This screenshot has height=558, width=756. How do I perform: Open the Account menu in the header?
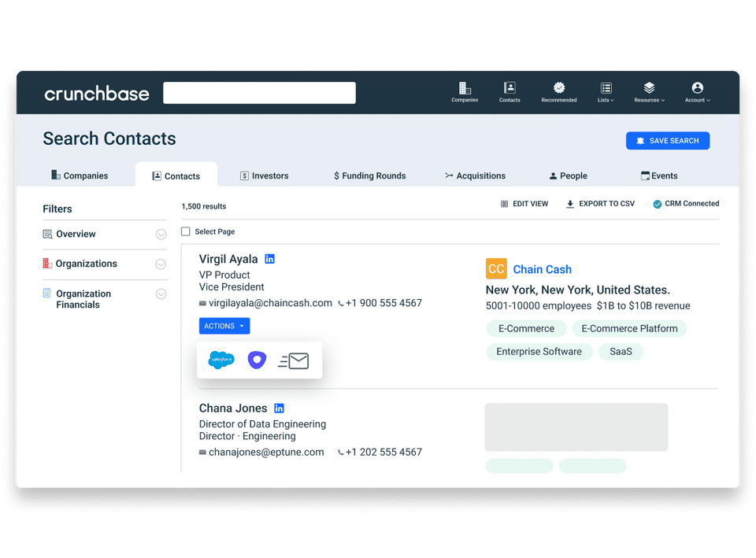coord(697,92)
